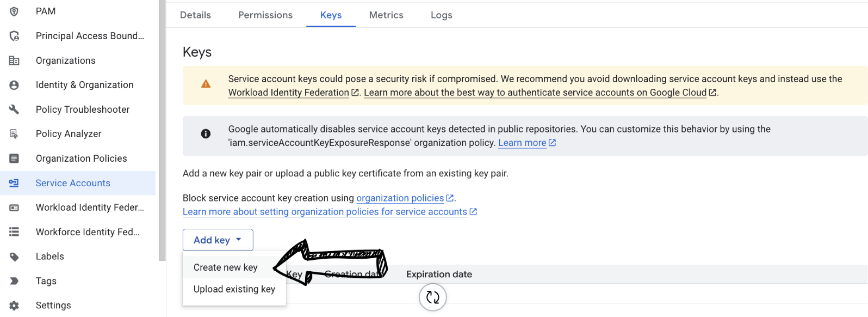This screenshot has height=317, width=868.
Task: Click the PAM shield icon in sidebar
Action: [14, 11]
